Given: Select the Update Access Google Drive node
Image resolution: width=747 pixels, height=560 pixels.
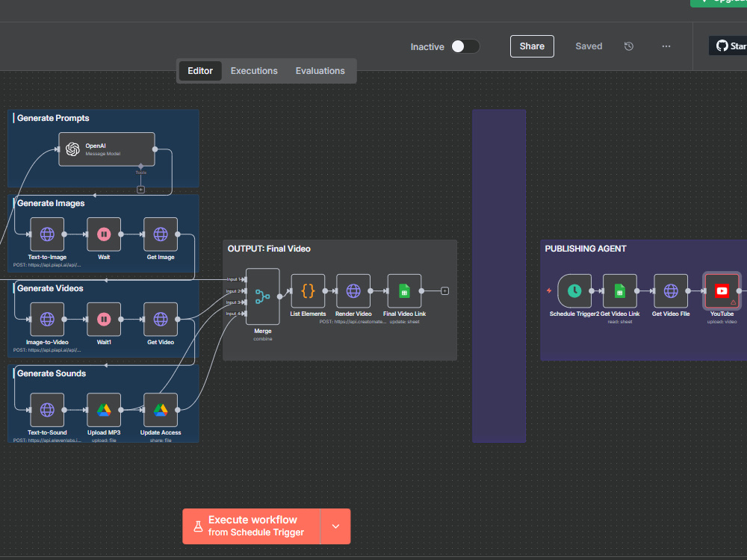Looking at the screenshot, I should coord(161,409).
